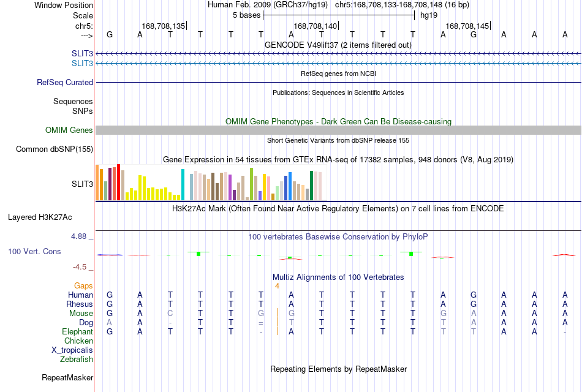Image resolution: width=582 pixels, height=392 pixels.
Task: Click the Multiz Alignments of 100 Vertebrates title
Action: (x=338, y=277)
